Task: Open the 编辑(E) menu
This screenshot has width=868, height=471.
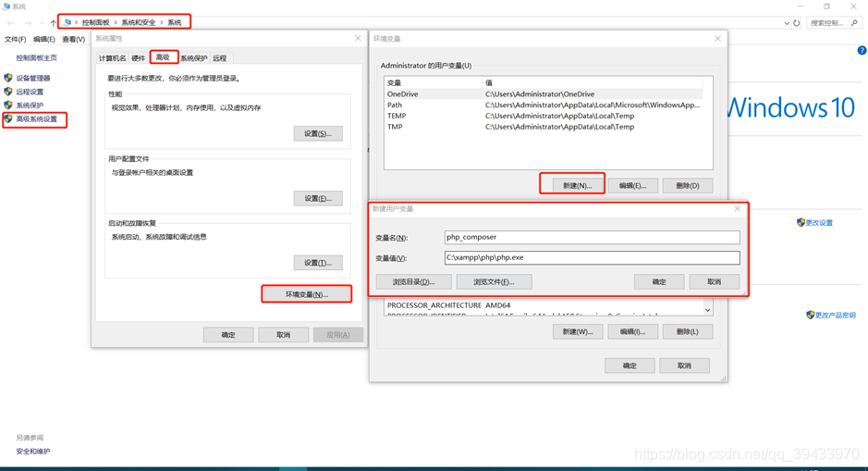Action: tap(43, 40)
